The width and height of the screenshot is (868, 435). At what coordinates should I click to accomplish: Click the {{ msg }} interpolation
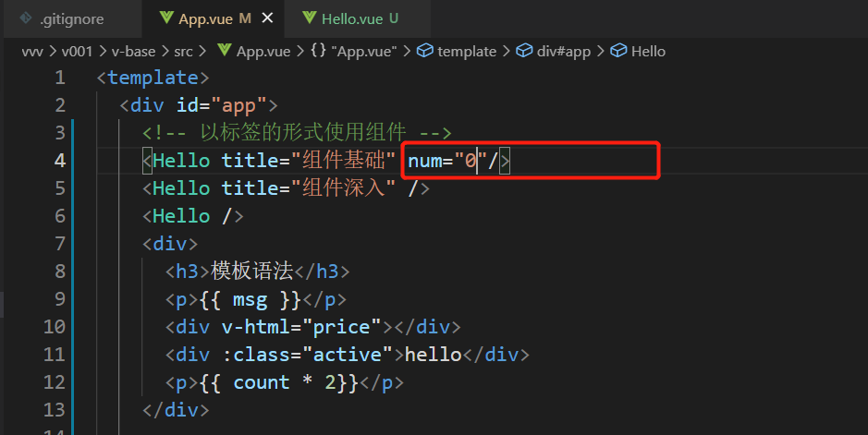[x=250, y=299]
